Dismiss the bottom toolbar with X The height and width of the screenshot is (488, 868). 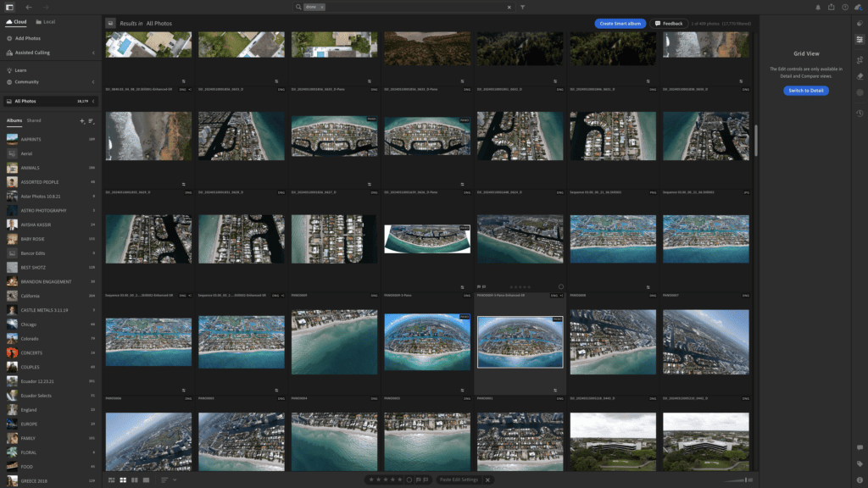[487, 480]
